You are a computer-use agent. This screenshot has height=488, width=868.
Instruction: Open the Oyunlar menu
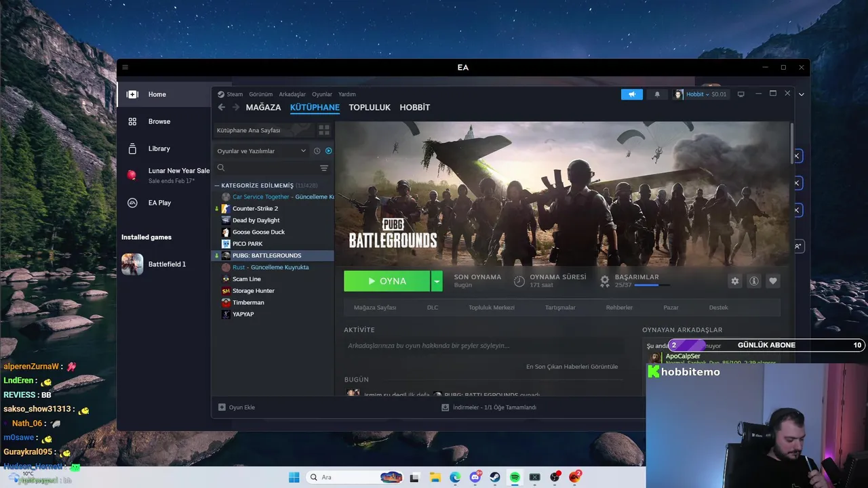coord(322,94)
